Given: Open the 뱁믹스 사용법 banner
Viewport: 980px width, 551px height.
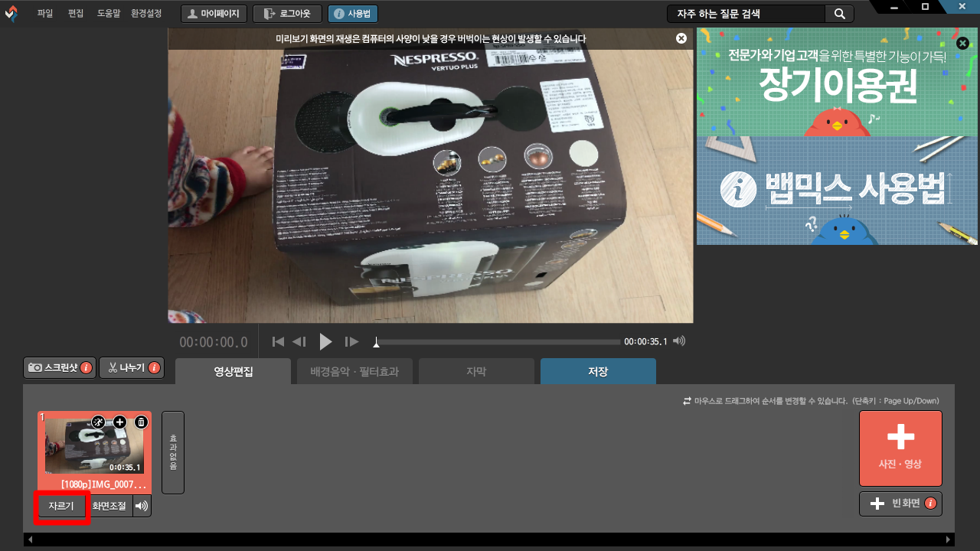Looking at the screenshot, I should coord(837,191).
